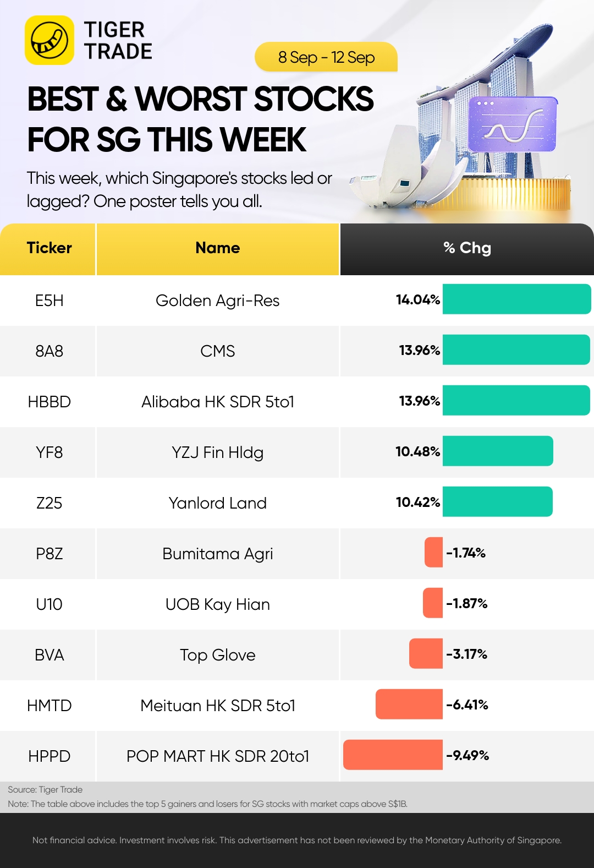Image resolution: width=594 pixels, height=868 pixels.
Task: Select the YZJ Fin Hldg stock name
Action: (x=218, y=452)
